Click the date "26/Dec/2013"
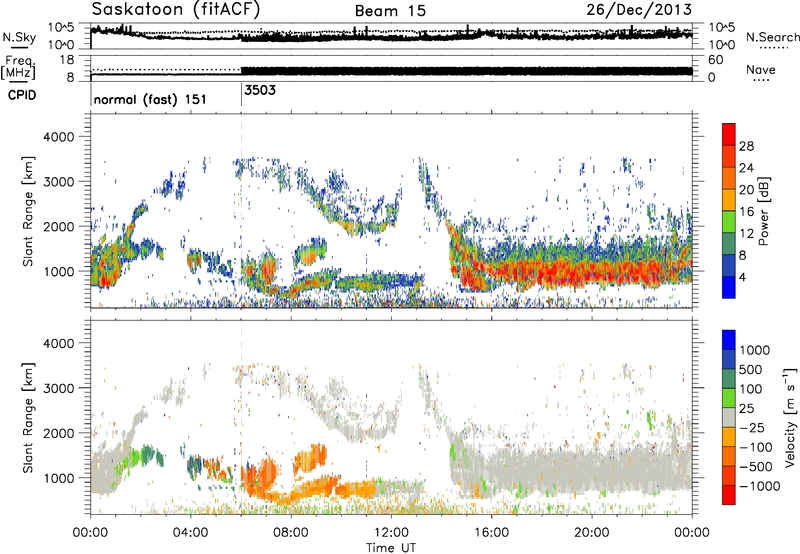This screenshot has height=554, width=800. [x=639, y=9]
